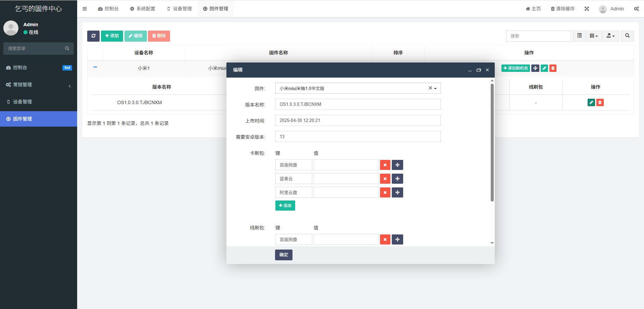Image resolution: width=644 pixels, height=309 pixels.
Task: Click the refresh table button
Action: (x=93, y=36)
